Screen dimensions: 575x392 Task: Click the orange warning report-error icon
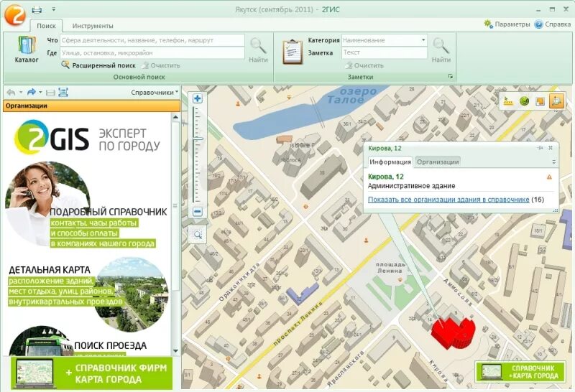coord(549,177)
